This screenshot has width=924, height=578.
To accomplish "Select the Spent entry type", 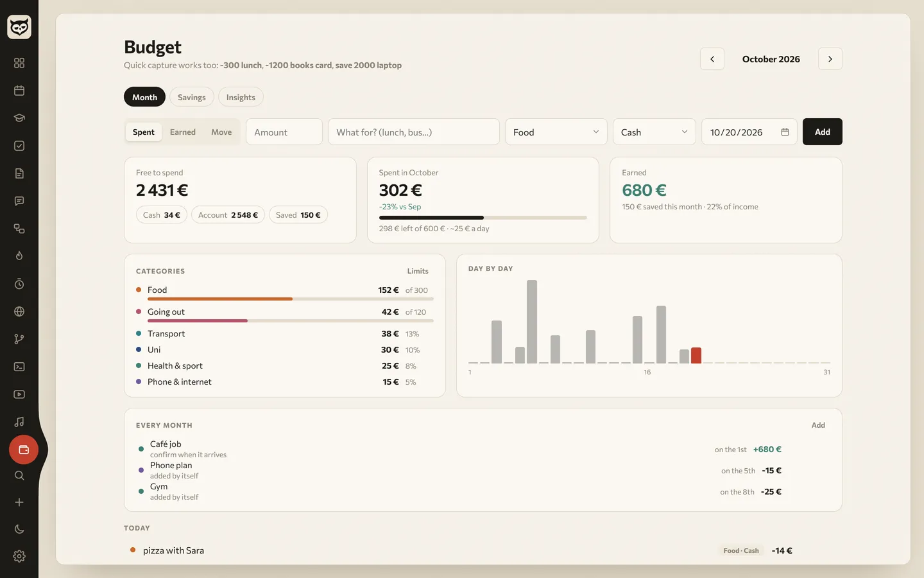I will (144, 132).
